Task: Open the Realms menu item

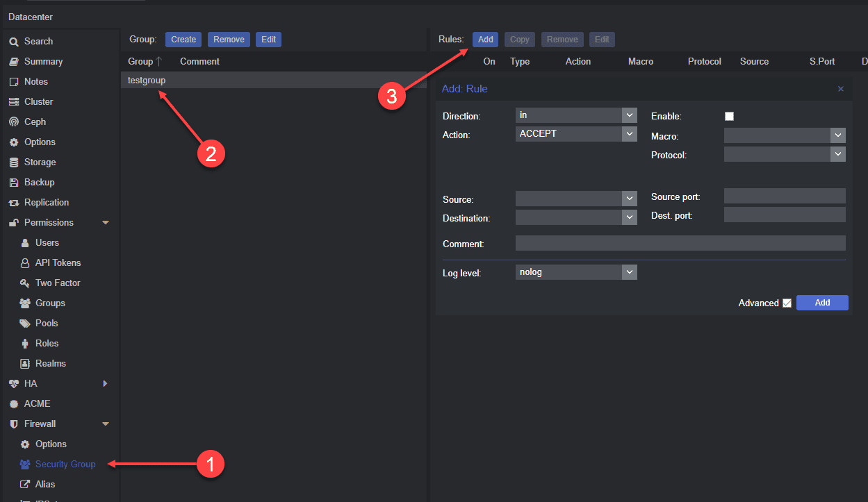Action: click(x=51, y=364)
